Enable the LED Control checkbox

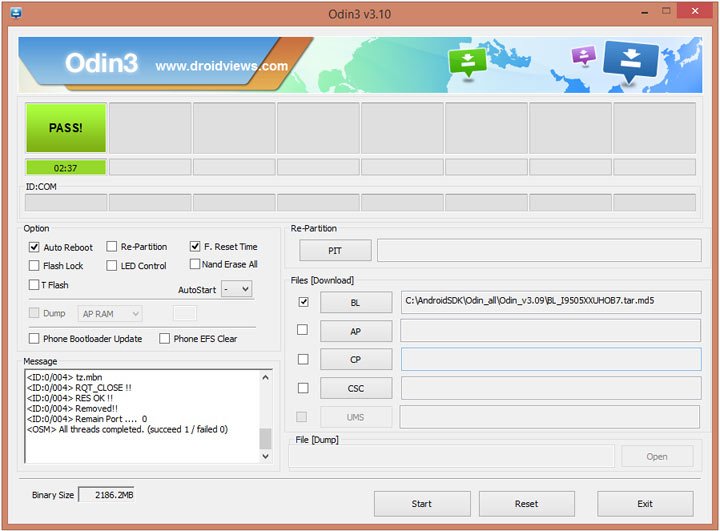point(111,266)
